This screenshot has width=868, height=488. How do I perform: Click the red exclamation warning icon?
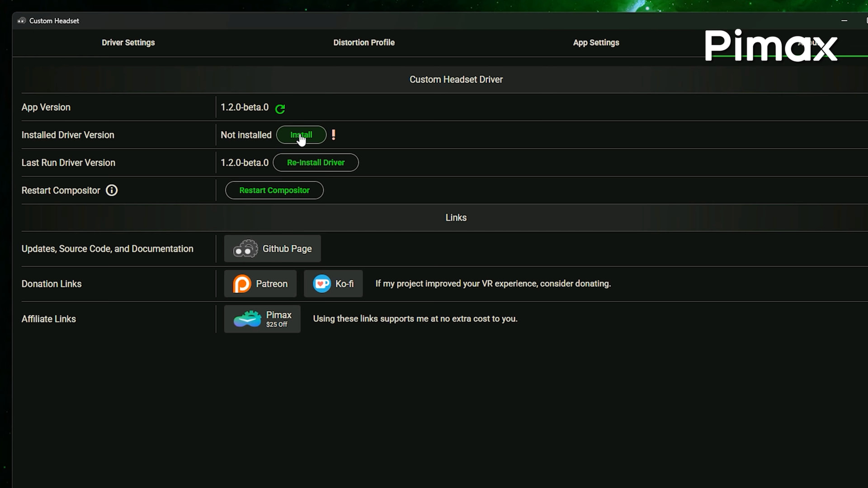tap(334, 135)
